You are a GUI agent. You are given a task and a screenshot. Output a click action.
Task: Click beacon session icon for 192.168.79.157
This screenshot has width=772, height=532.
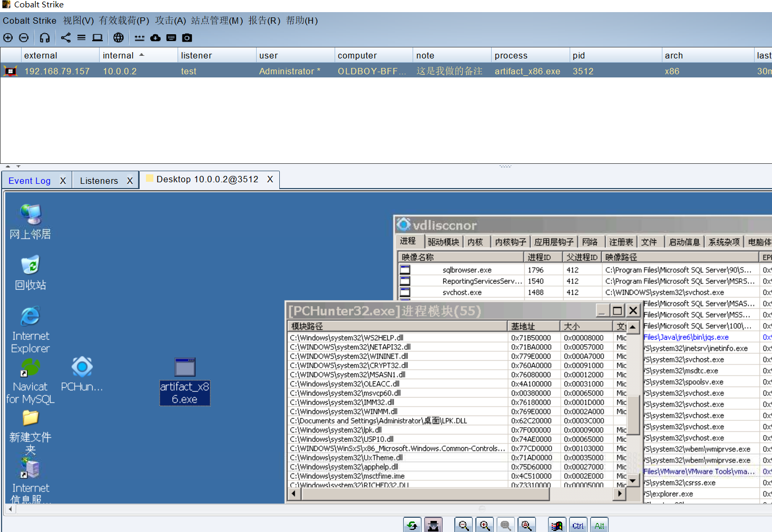pyautogui.click(x=11, y=71)
